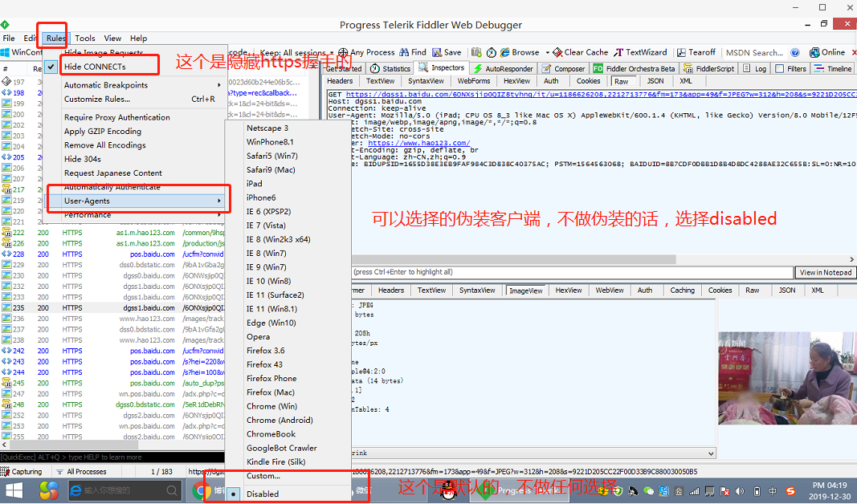
Task: Switch request inspector to JSON tab
Action: [655, 81]
